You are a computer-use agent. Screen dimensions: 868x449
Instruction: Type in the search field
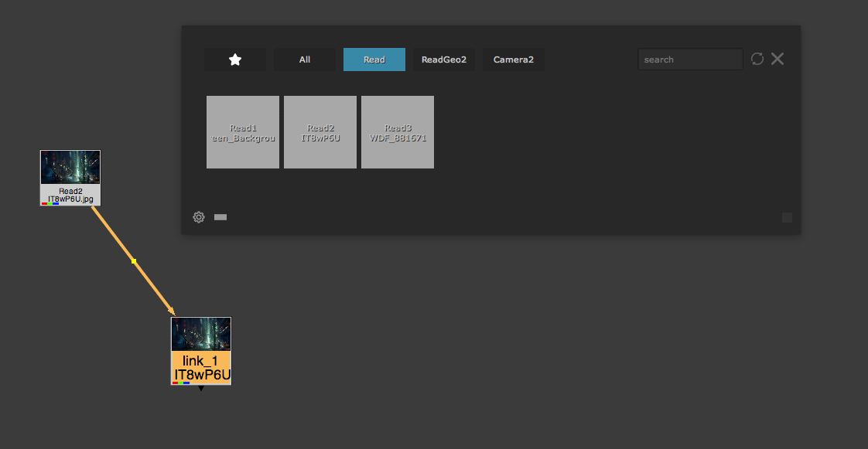(690, 60)
